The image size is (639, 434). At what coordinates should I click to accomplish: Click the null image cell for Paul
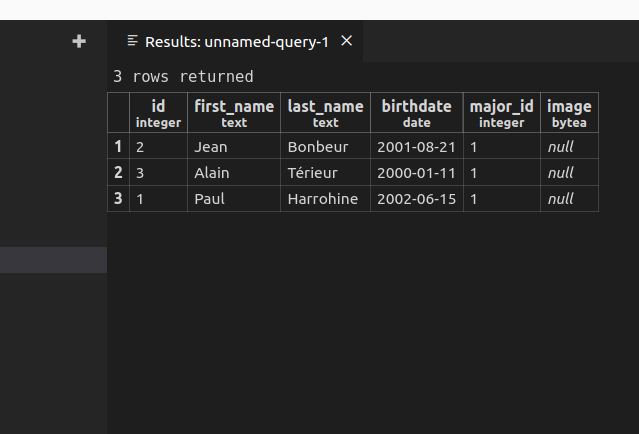(x=569, y=198)
